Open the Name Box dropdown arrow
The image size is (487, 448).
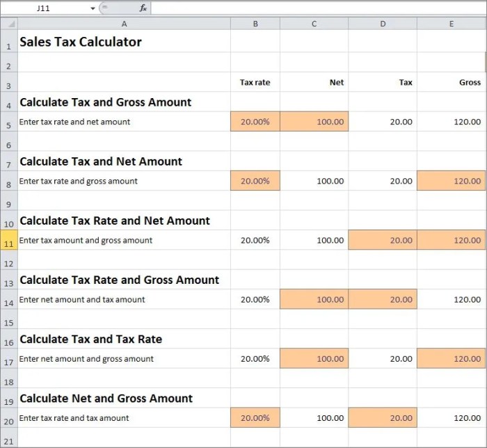pos(93,8)
